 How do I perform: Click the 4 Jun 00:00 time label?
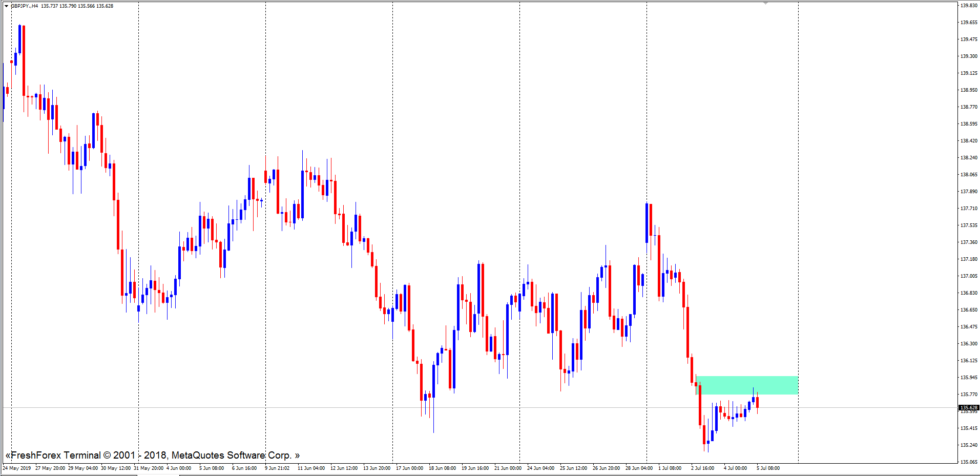click(179, 468)
